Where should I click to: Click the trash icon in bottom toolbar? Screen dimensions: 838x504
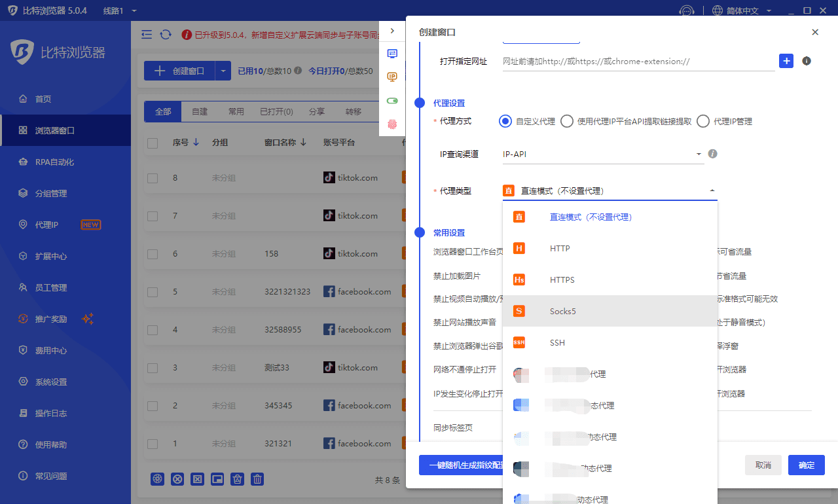click(x=258, y=479)
